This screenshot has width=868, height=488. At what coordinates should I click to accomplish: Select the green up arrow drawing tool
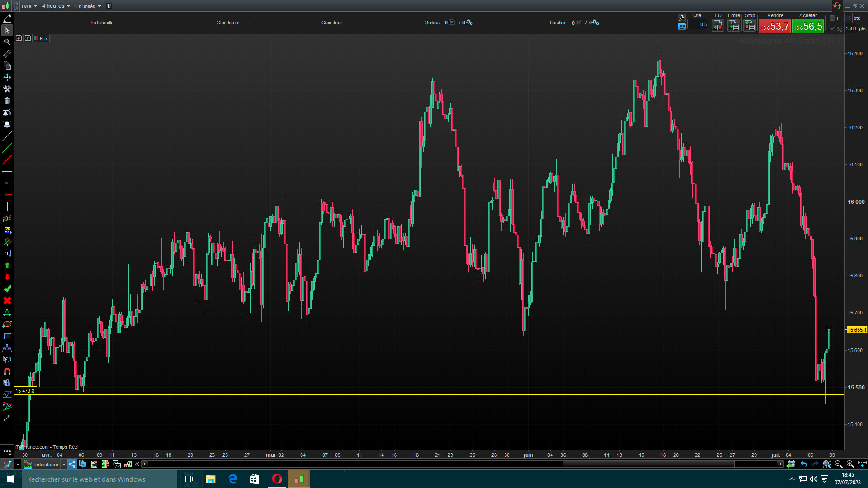[x=7, y=266]
